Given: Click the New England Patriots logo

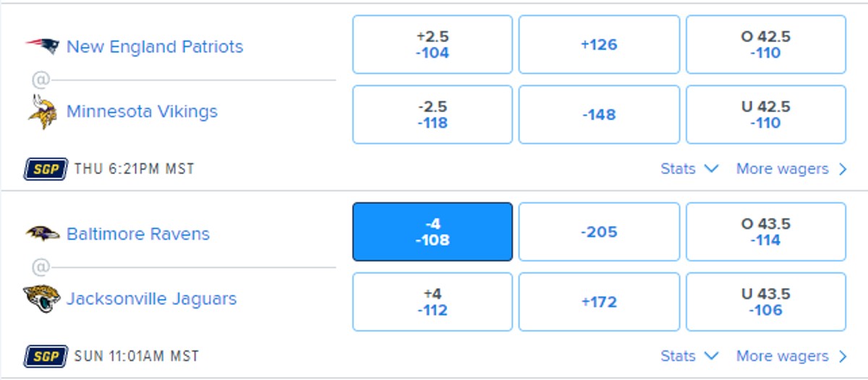Looking at the screenshot, I should click(x=42, y=46).
